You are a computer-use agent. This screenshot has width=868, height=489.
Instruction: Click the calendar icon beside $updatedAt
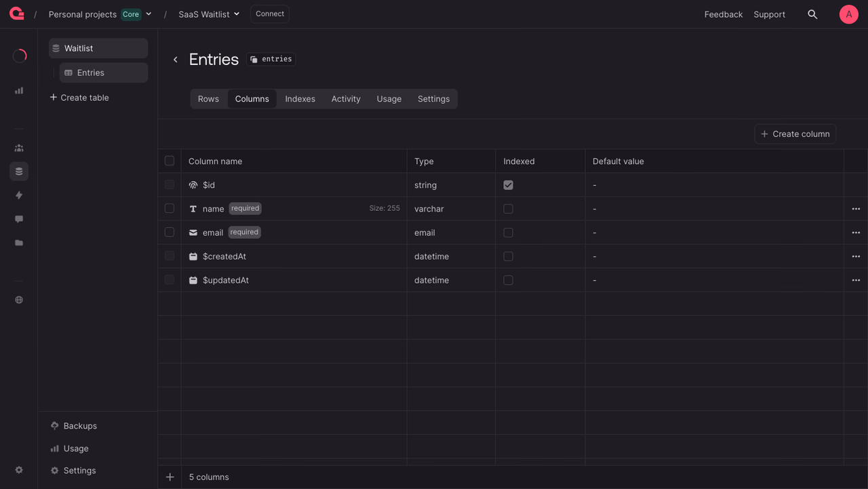193,280
